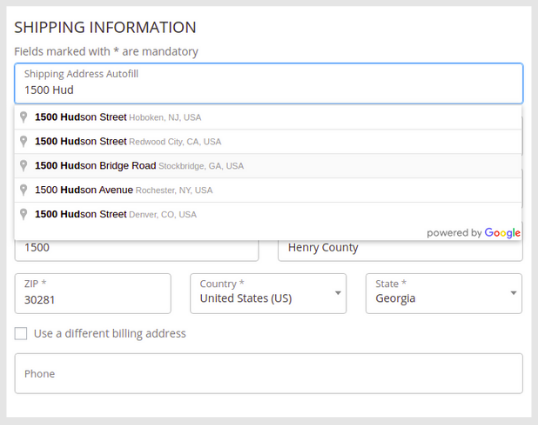Click the ZIP field showing 30281
This screenshot has width=538, height=425.
click(x=93, y=293)
